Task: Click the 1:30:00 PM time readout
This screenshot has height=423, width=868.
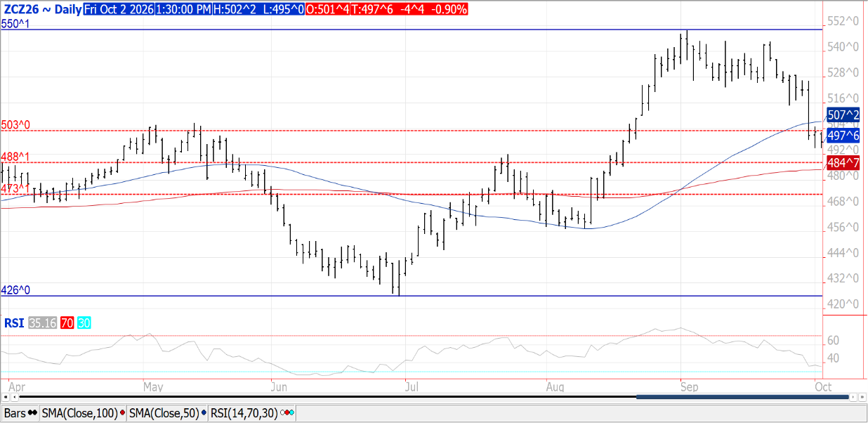Action: coord(183,10)
